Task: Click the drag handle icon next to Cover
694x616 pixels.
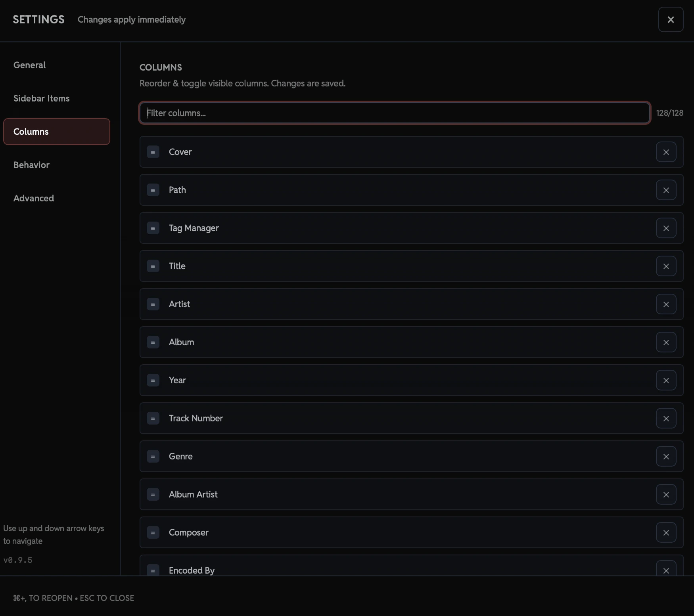Action: (x=153, y=152)
